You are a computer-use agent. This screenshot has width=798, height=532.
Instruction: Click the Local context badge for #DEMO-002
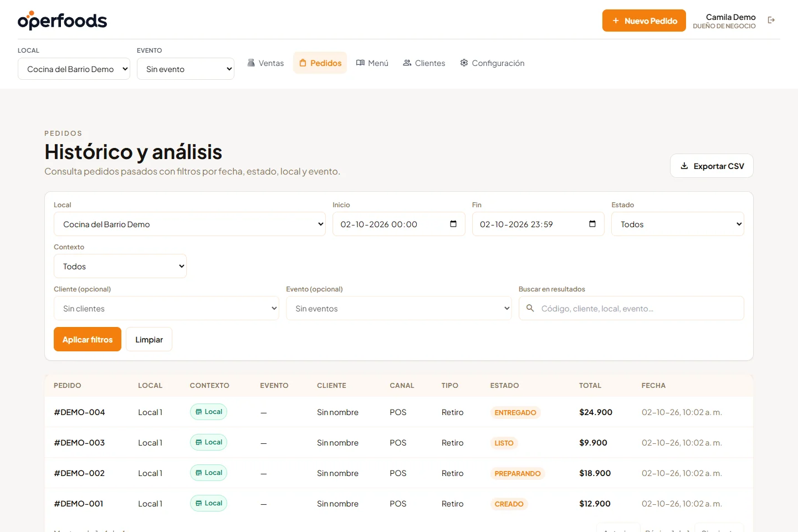tap(208, 473)
